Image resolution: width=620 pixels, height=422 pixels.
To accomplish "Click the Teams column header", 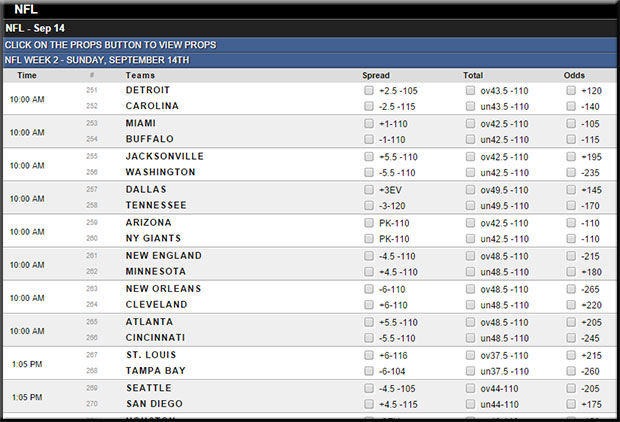I will [x=140, y=75].
